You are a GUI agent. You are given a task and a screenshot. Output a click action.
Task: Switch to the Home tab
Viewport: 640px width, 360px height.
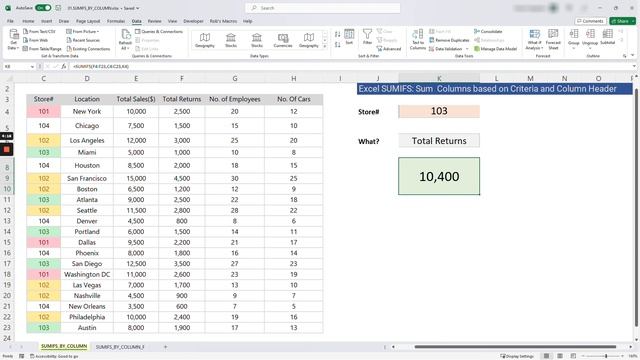point(28,21)
